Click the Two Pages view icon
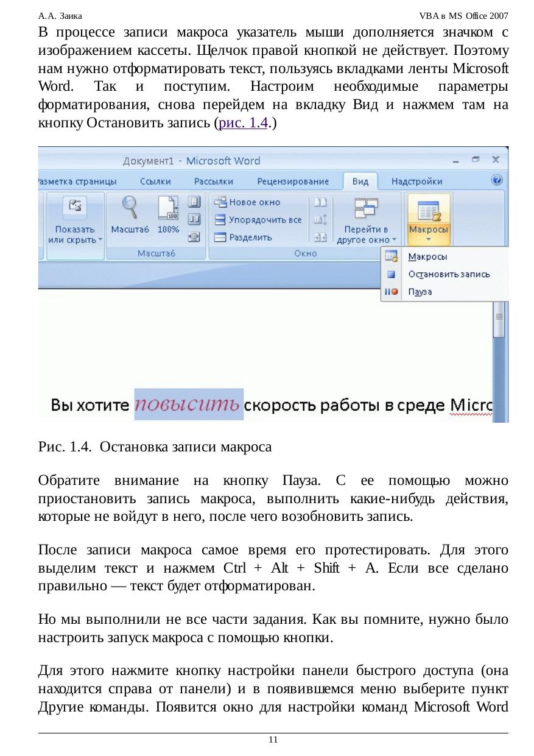 click(194, 219)
